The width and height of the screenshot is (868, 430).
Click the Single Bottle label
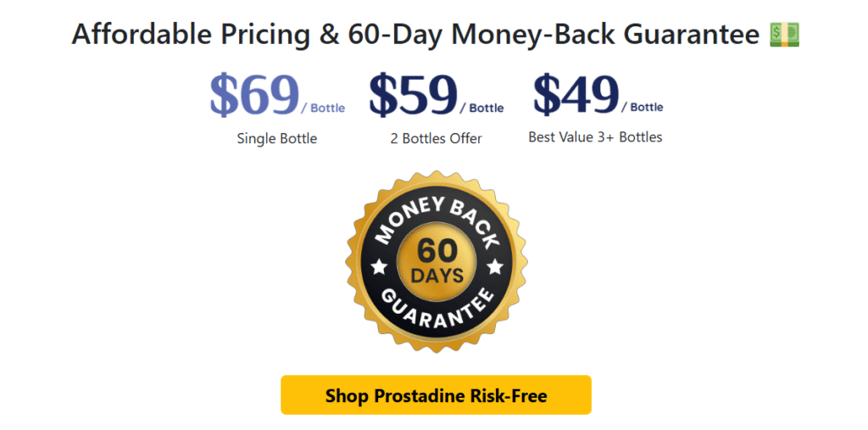click(x=277, y=138)
